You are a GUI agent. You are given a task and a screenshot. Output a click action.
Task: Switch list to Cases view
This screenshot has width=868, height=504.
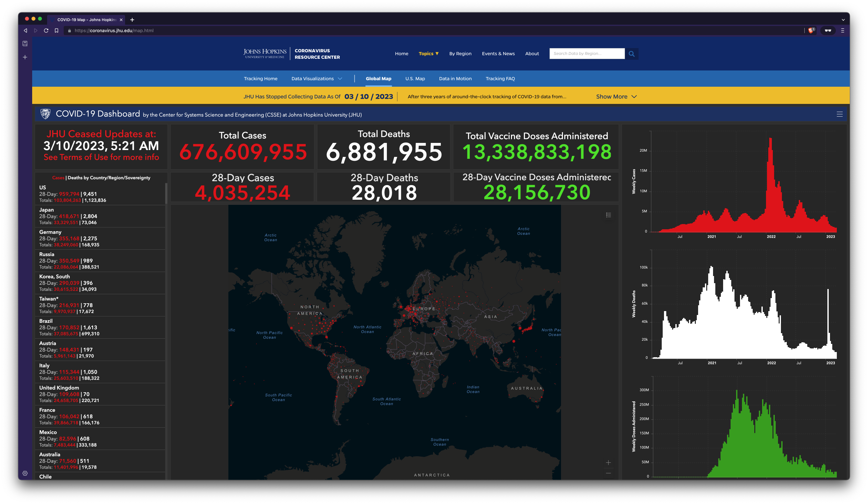tap(58, 178)
